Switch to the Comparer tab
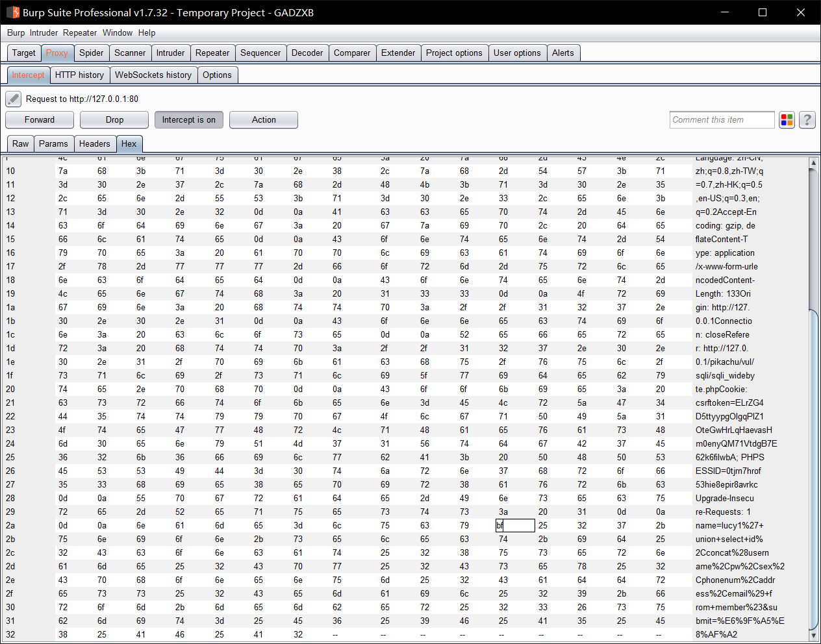Image resolution: width=821 pixels, height=644 pixels. (x=352, y=53)
